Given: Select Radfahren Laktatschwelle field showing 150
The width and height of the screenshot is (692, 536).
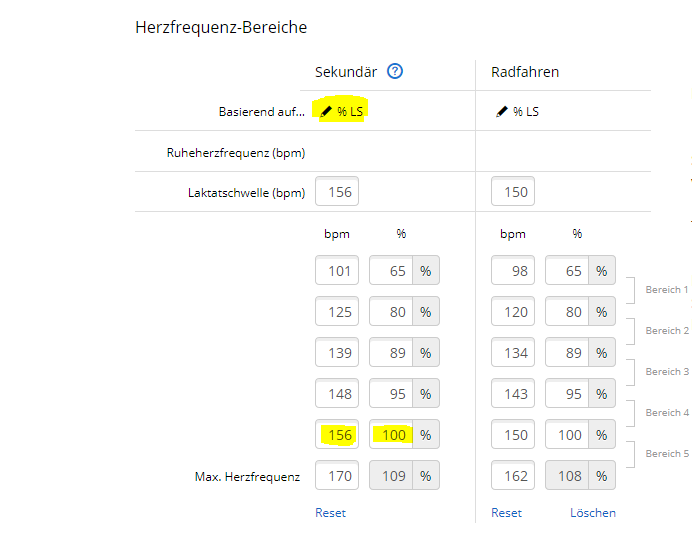Looking at the screenshot, I should pyautogui.click(x=513, y=191).
